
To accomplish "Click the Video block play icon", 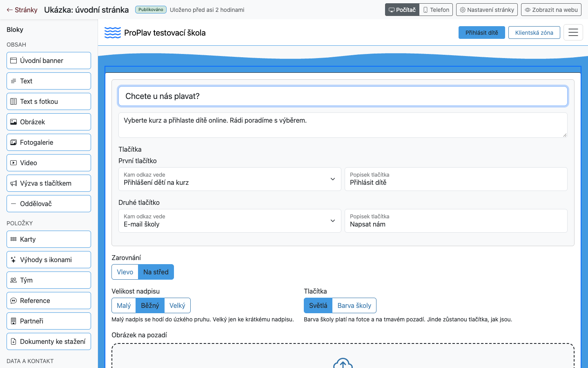I will (x=13, y=163).
